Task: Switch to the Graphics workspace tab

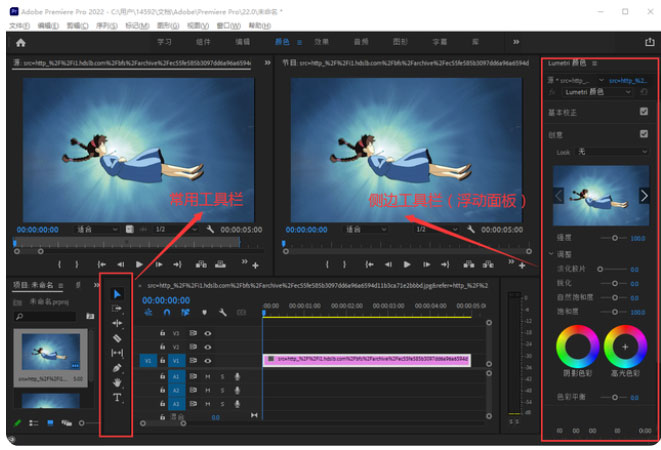Action: [x=400, y=42]
